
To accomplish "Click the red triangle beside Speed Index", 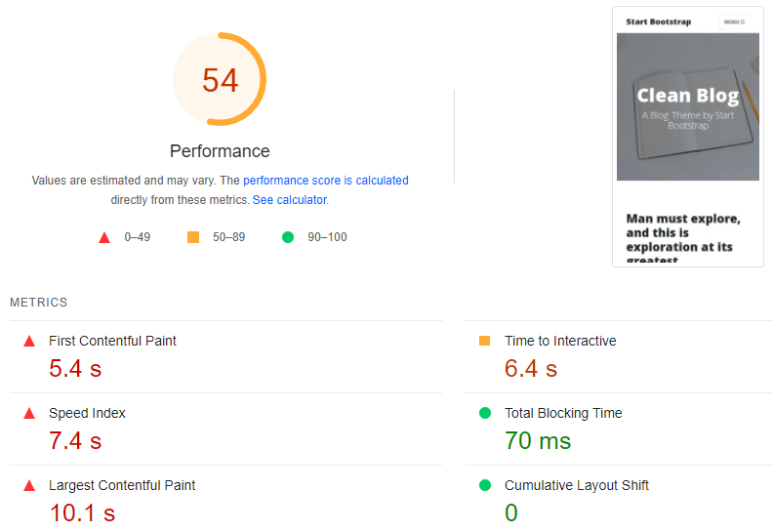I will click(29, 413).
